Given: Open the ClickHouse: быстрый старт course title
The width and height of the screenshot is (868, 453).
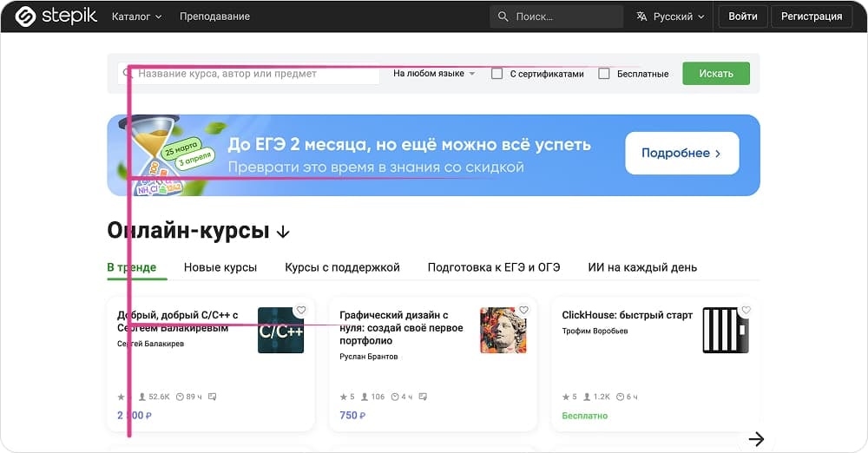Looking at the screenshot, I should 628,315.
